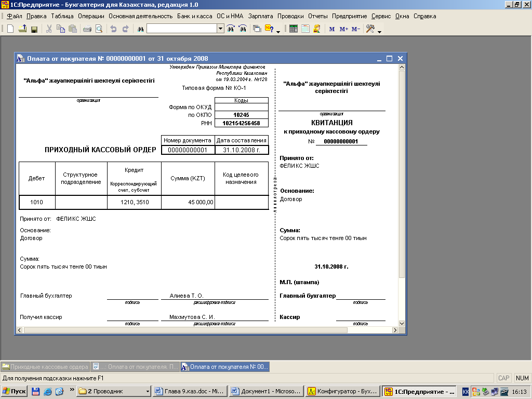
Task: Click the Find previous binoculars icon
Action: [243, 29]
